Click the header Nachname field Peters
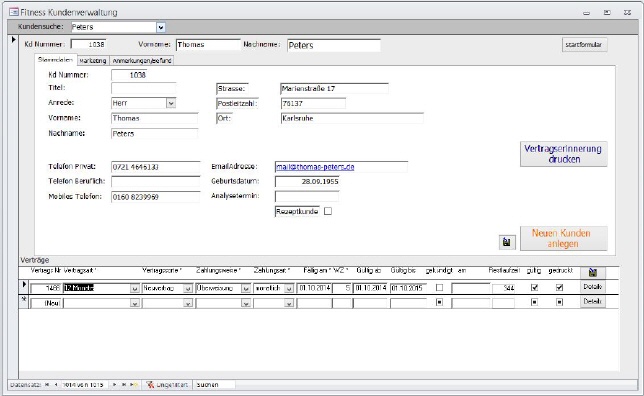Image resolution: width=644 pixels, height=396 pixels. pyautogui.click(x=334, y=45)
